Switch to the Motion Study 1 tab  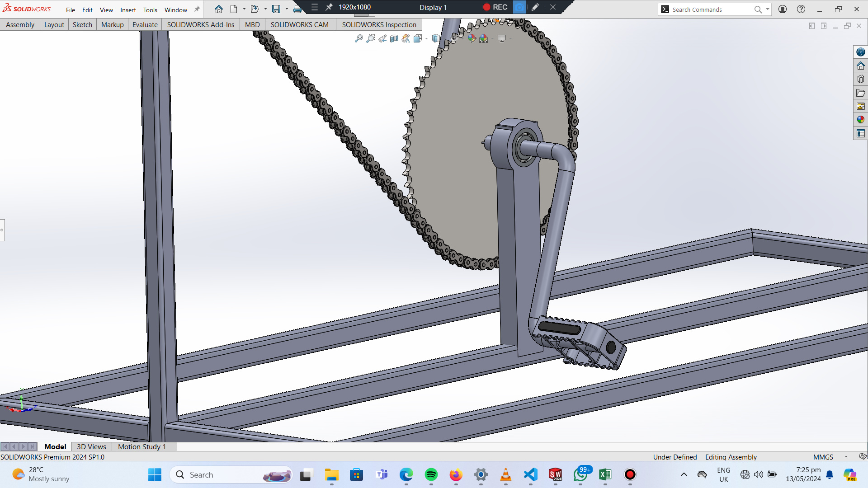[x=142, y=446]
